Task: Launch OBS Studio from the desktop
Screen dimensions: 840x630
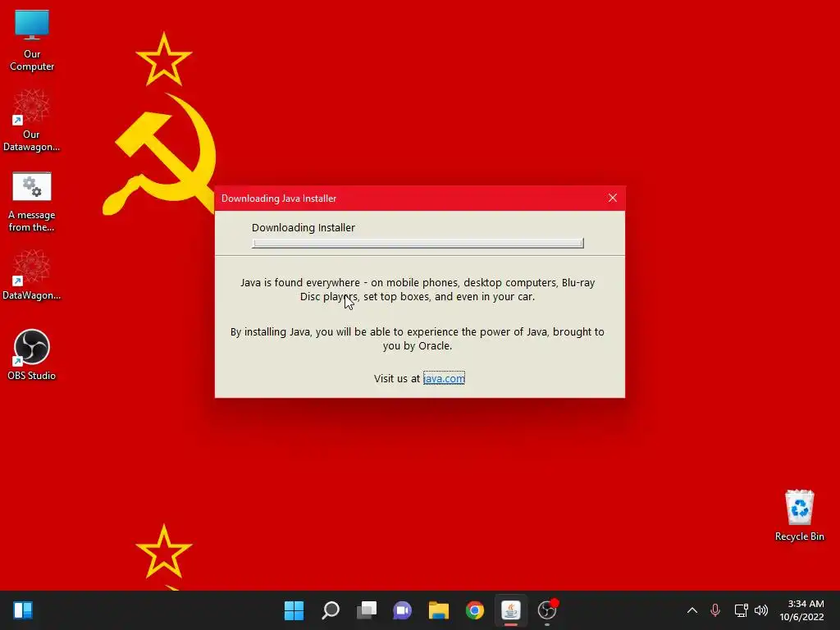Action: point(32,354)
